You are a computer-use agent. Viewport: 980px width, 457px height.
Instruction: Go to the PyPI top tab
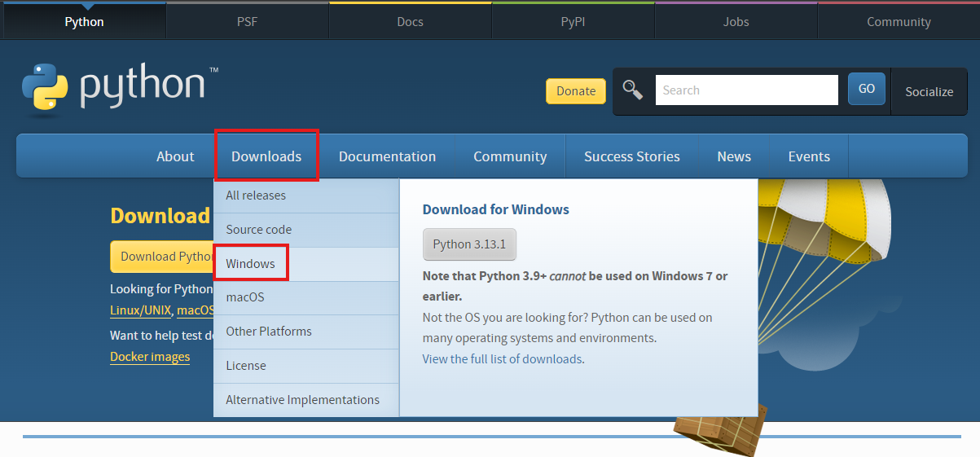tap(573, 21)
